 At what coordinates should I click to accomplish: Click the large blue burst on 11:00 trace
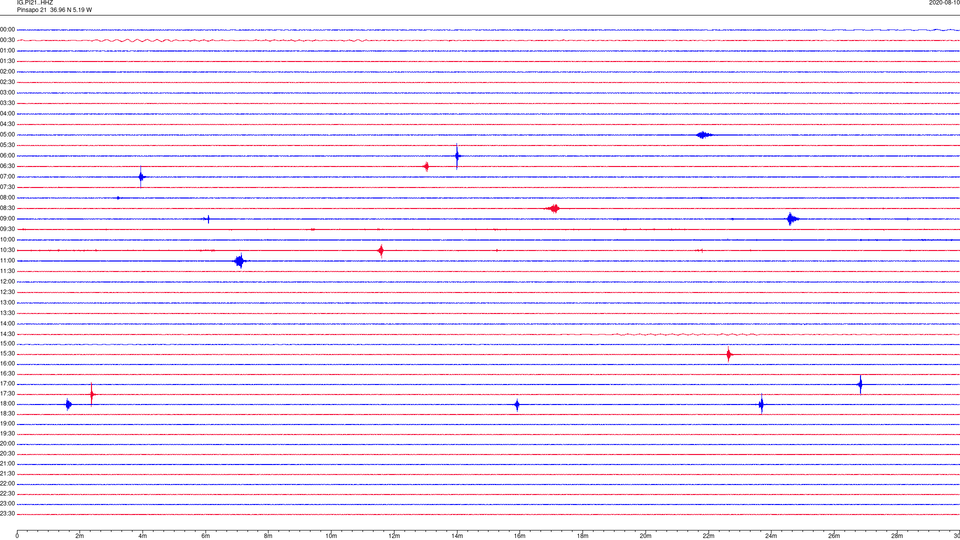tap(240, 261)
